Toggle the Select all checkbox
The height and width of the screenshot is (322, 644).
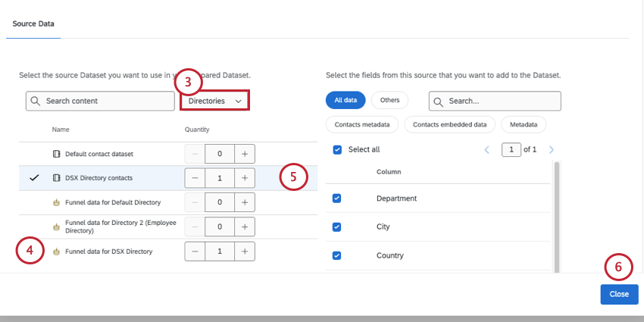point(337,149)
